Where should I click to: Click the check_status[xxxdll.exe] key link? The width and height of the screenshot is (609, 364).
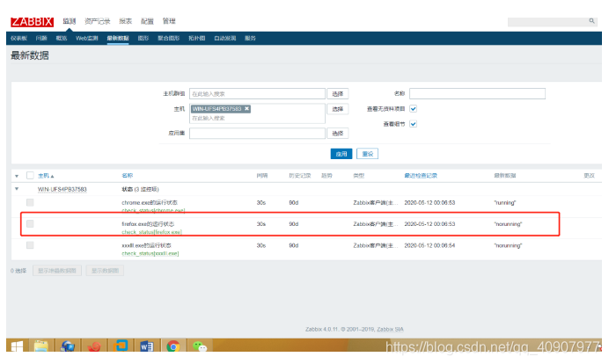tap(150, 253)
